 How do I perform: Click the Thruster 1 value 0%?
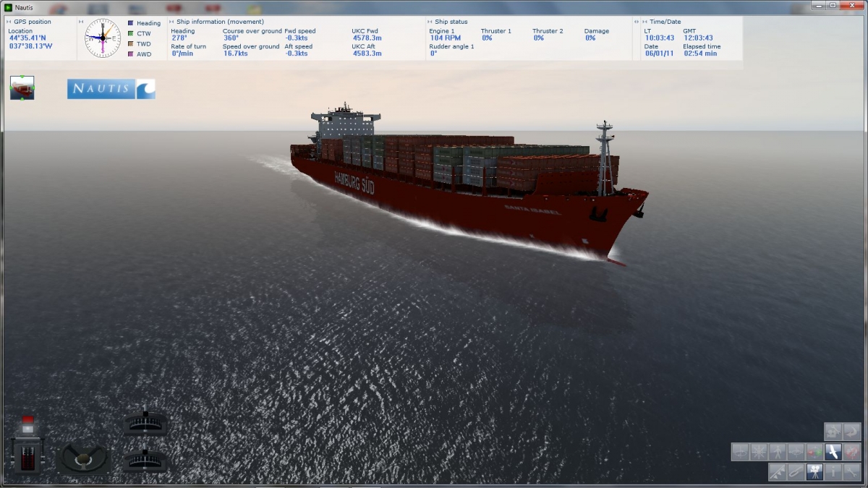click(487, 38)
